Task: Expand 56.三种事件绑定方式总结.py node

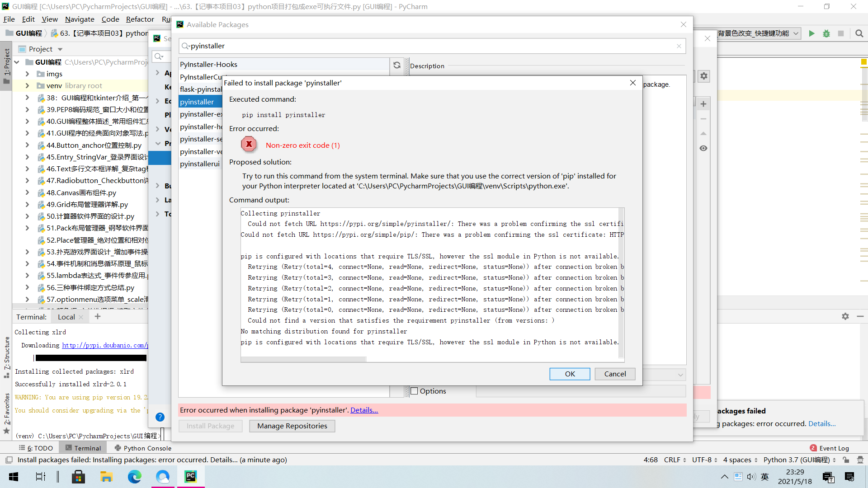Action: (27, 287)
